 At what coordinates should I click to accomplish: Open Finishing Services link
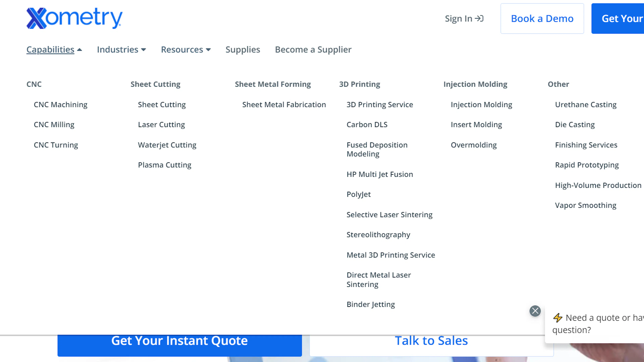click(586, 145)
